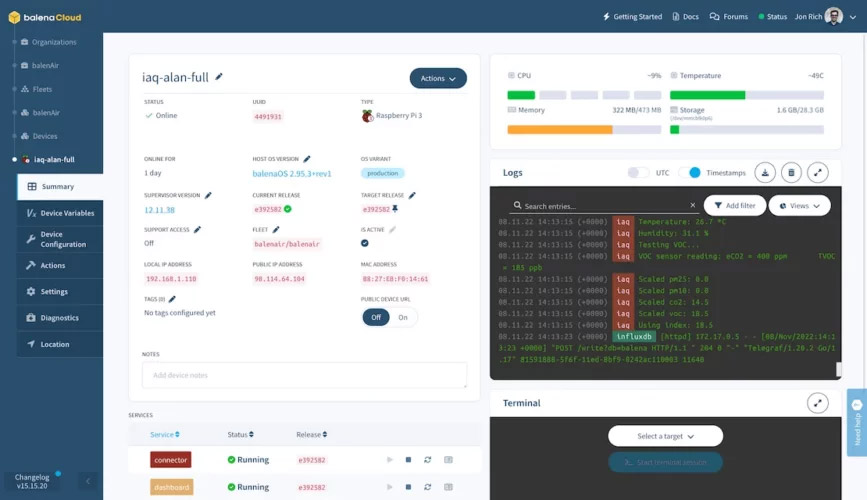
Task: Edit the device name with the pencil icon
Action: click(x=219, y=77)
